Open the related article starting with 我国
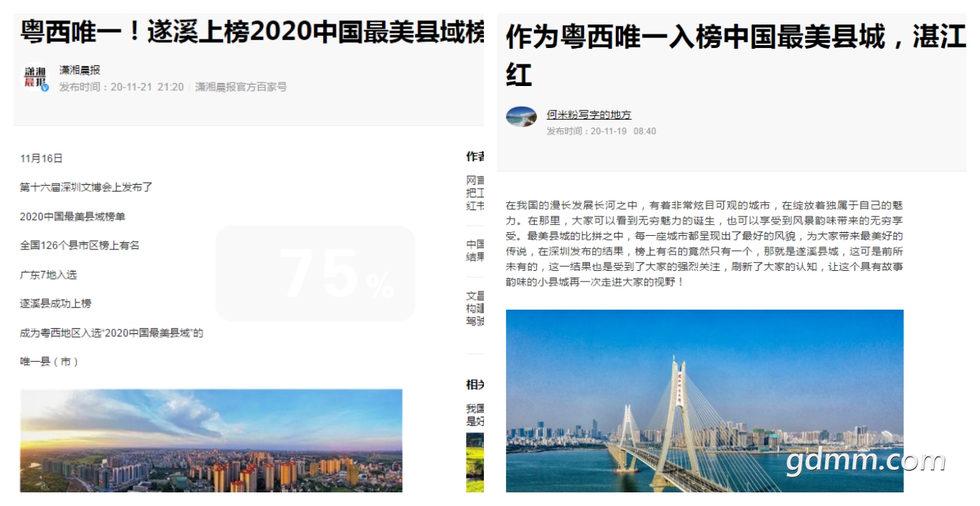The image size is (980, 506). coord(475,415)
